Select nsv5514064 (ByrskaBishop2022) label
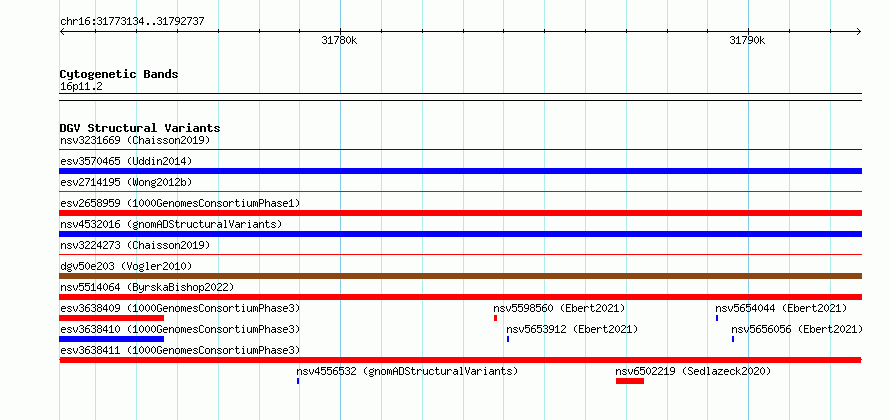Viewport: 890px width, 420px height. coord(147,287)
